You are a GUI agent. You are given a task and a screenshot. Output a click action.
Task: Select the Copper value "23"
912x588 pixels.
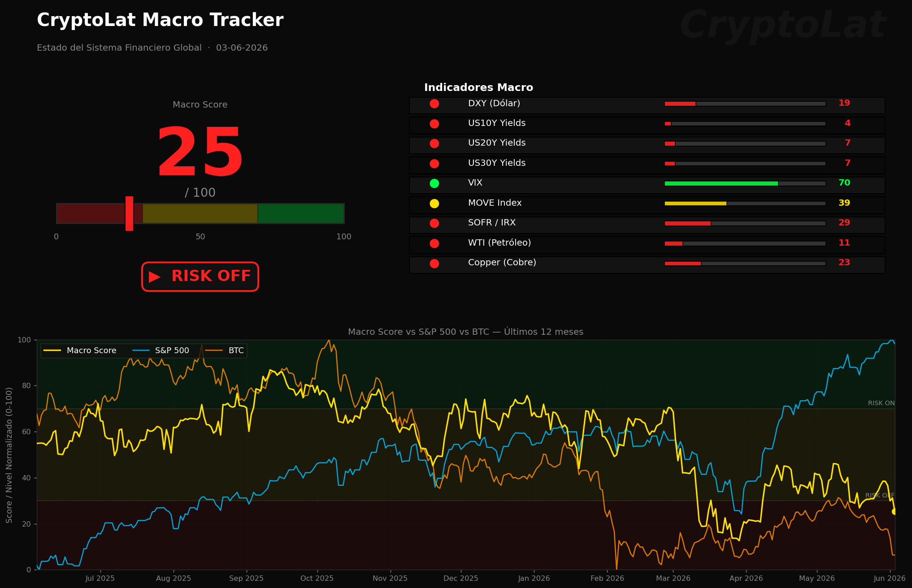(844, 263)
